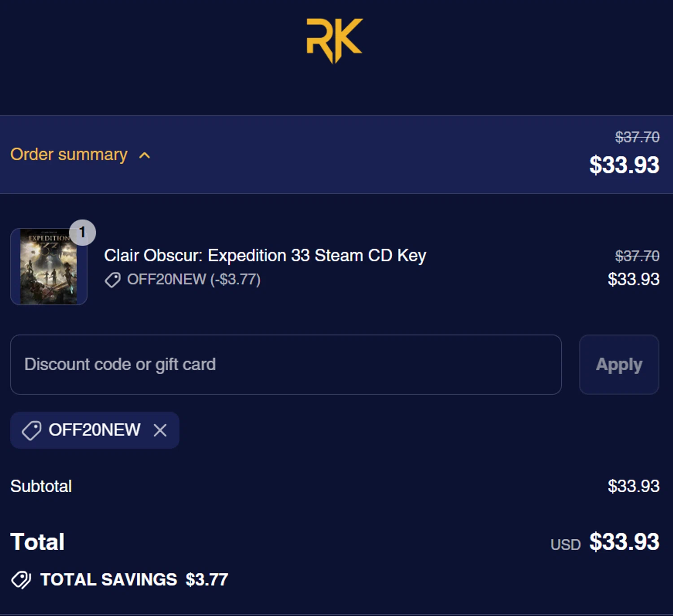This screenshot has height=616, width=673.
Task: Remove the OFF20NEW discount code
Action: tap(160, 430)
